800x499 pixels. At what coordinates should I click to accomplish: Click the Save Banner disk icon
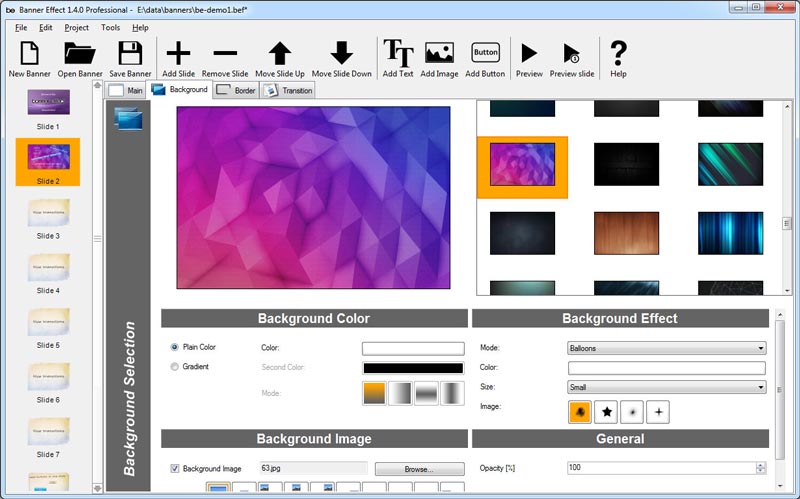(x=130, y=54)
